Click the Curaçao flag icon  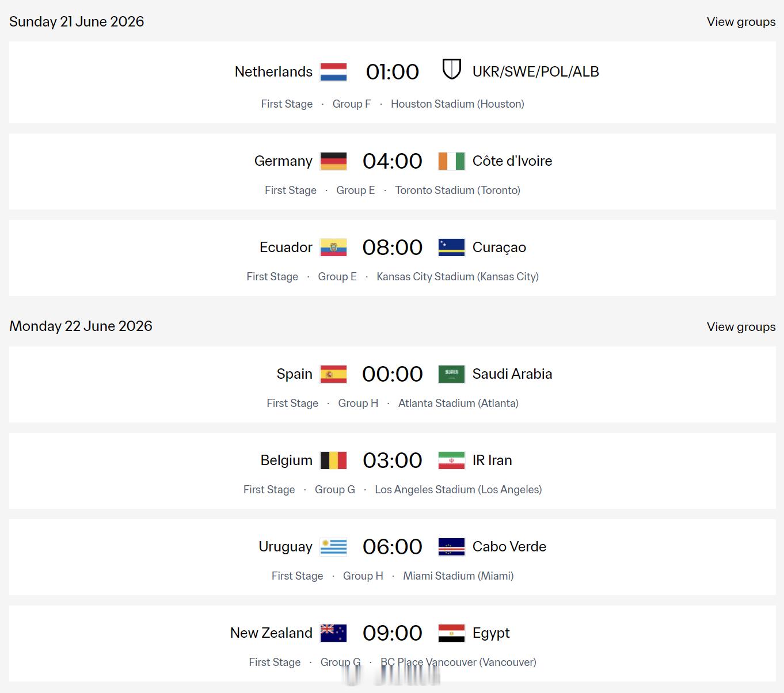[451, 247]
